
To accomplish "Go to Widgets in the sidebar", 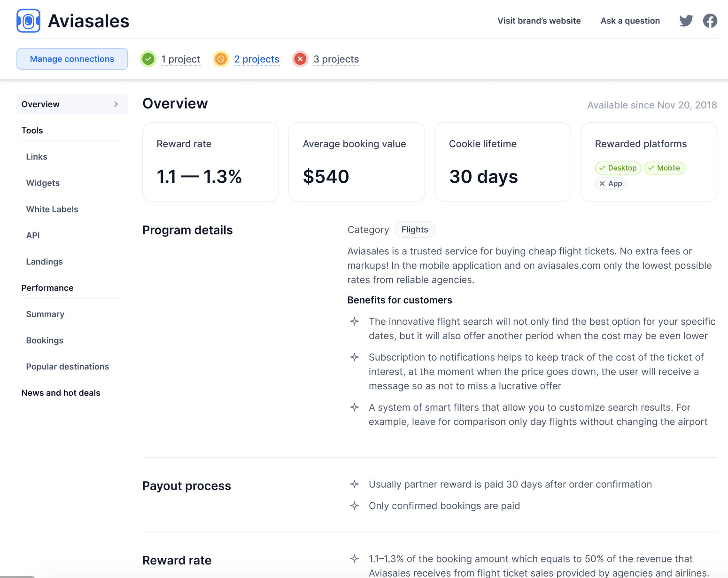I will (x=43, y=183).
